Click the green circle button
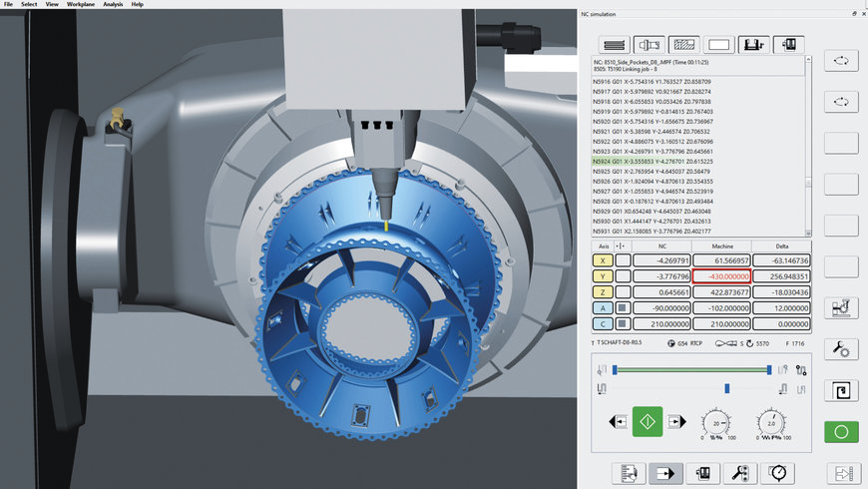 click(841, 432)
